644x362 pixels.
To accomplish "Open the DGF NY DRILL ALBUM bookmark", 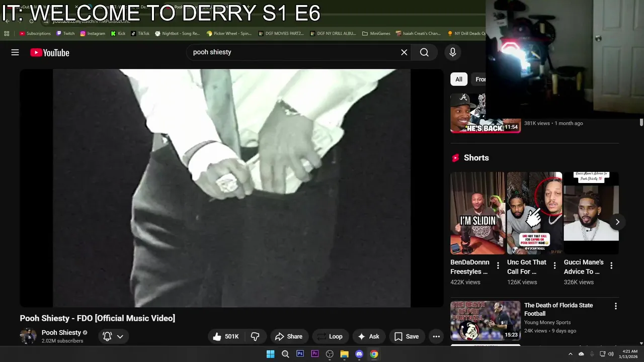I will [x=333, y=34].
